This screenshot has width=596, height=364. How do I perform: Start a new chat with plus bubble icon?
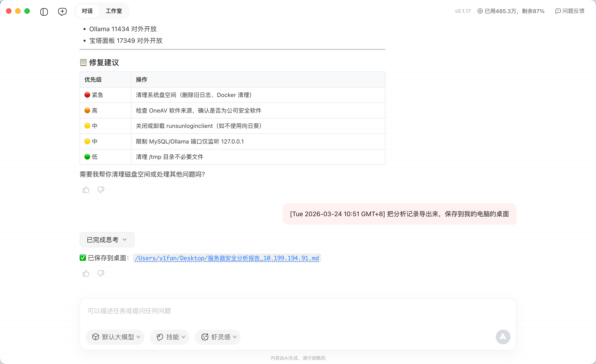(x=62, y=11)
